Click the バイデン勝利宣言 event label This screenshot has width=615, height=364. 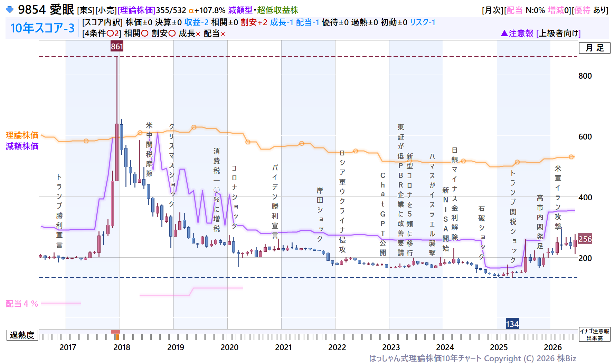(x=275, y=201)
